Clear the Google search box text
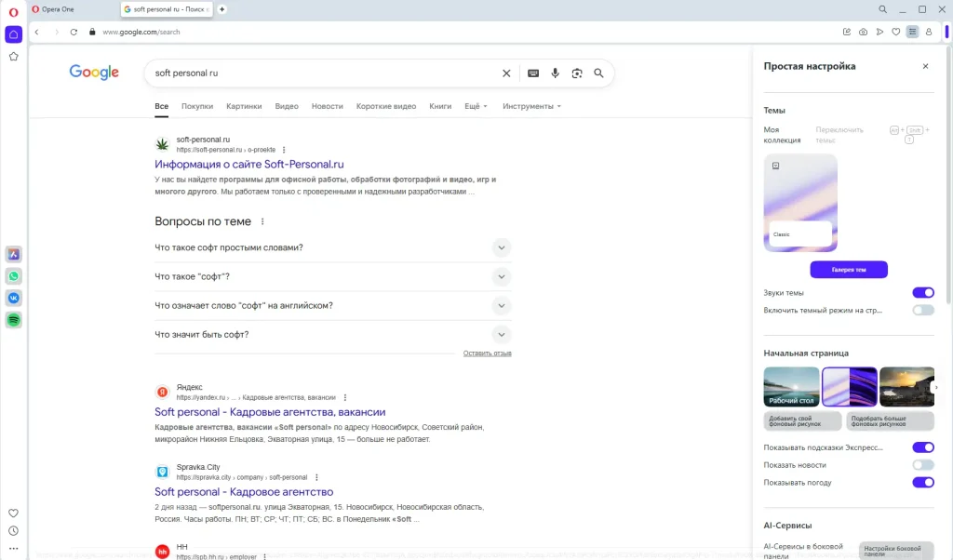The height and width of the screenshot is (560, 953). point(506,73)
